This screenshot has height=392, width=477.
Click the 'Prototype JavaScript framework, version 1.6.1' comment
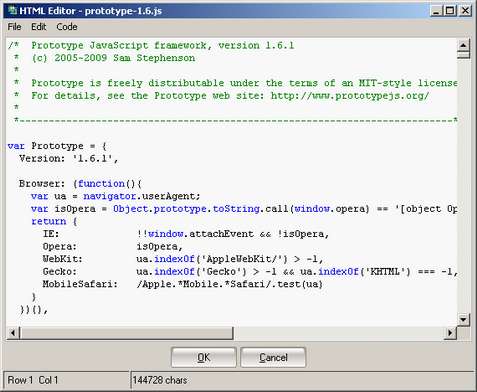pos(163,45)
